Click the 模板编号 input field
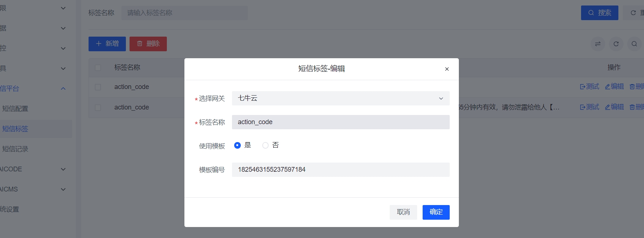Viewport: 644px width, 238px height. 340,170
